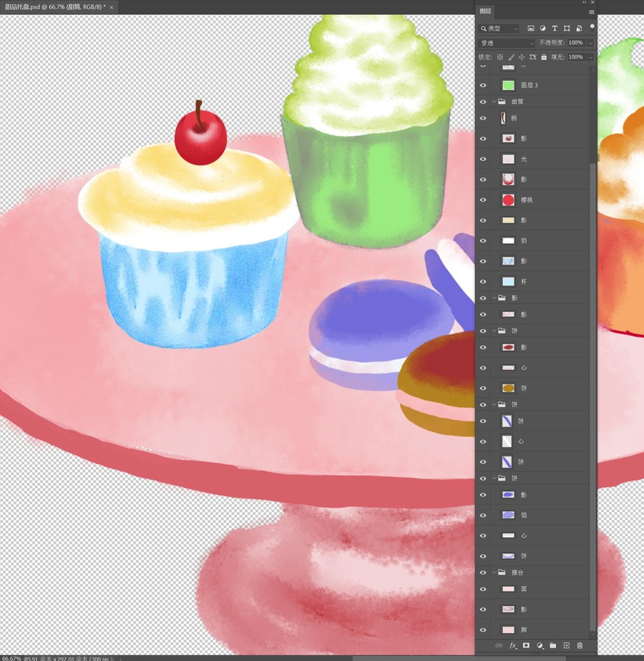This screenshot has width=644, height=661.
Task: Click the lock transparent pixels icon
Action: (x=499, y=57)
